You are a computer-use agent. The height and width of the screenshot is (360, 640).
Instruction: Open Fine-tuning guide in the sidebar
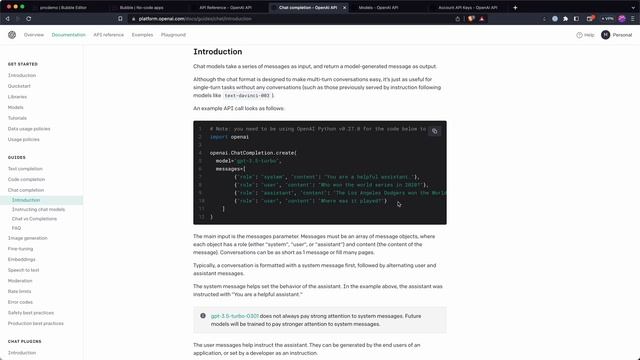tap(20, 249)
